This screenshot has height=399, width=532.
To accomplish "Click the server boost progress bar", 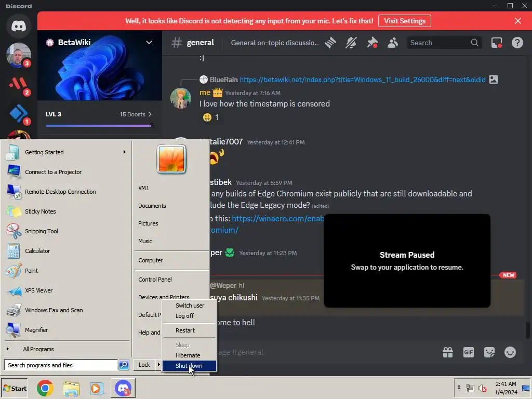I will tap(99, 126).
